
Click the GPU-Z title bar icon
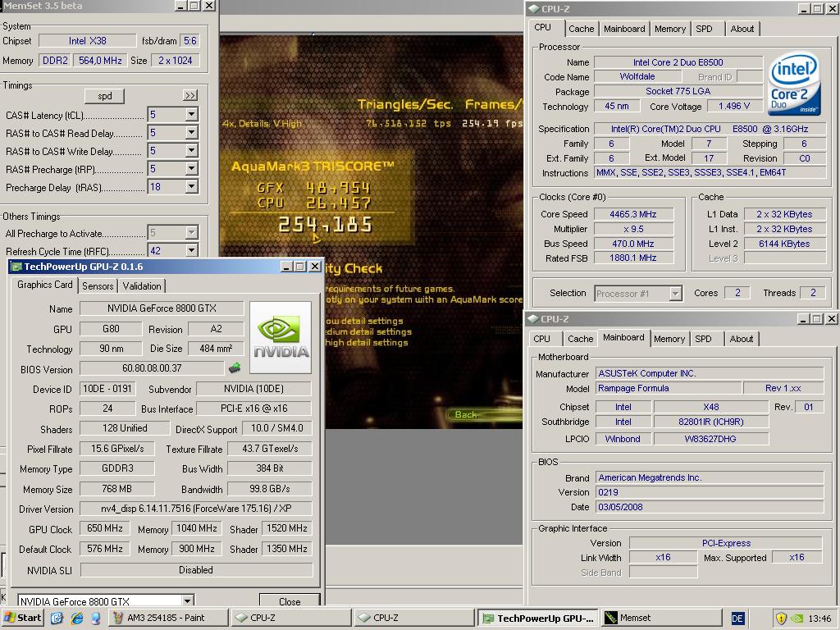16,267
